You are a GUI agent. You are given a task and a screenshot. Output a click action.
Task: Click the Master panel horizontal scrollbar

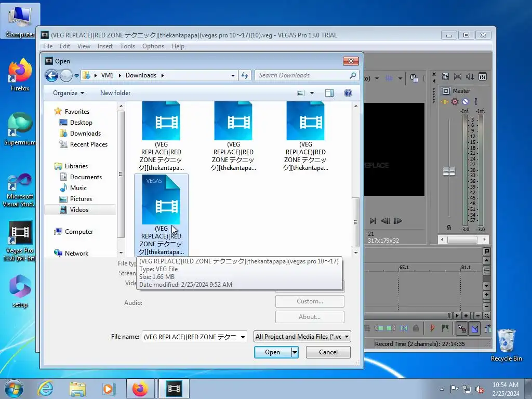pyautogui.click(x=463, y=240)
